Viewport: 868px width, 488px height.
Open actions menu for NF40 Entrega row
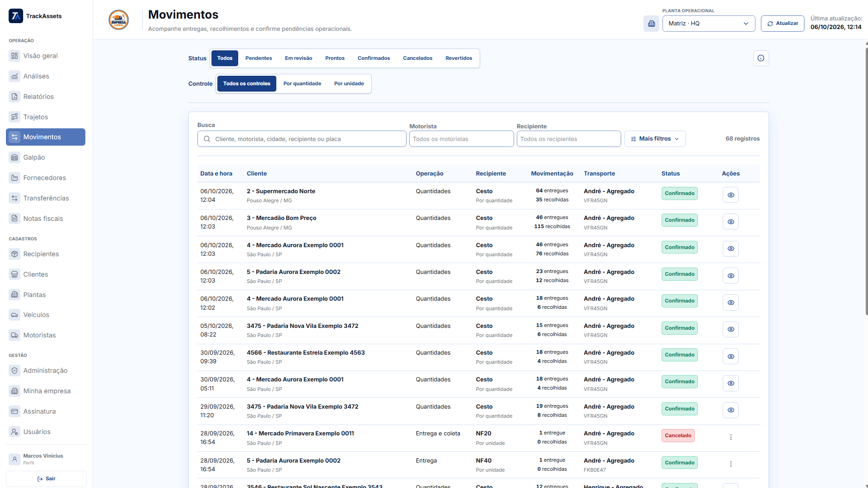pos(731,464)
